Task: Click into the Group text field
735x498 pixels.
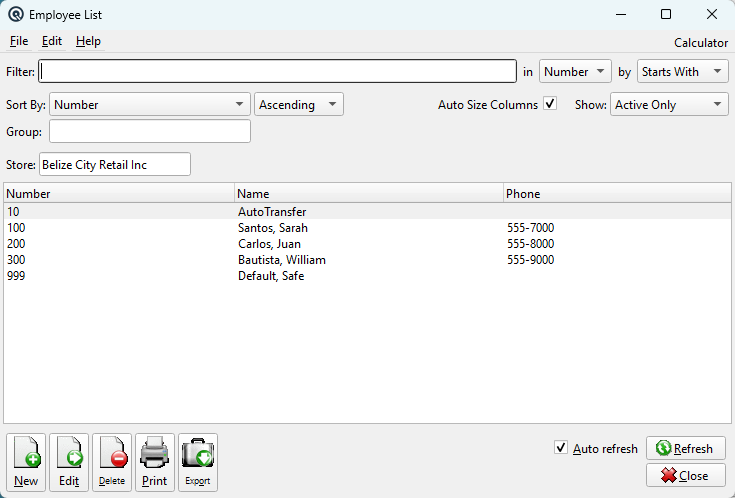Action: tap(150, 131)
